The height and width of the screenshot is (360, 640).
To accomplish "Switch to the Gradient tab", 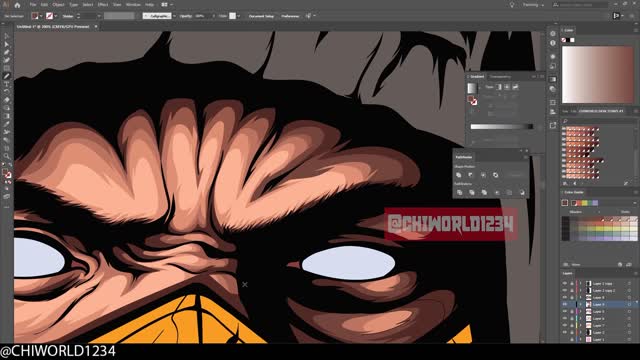I will pyautogui.click(x=477, y=76).
